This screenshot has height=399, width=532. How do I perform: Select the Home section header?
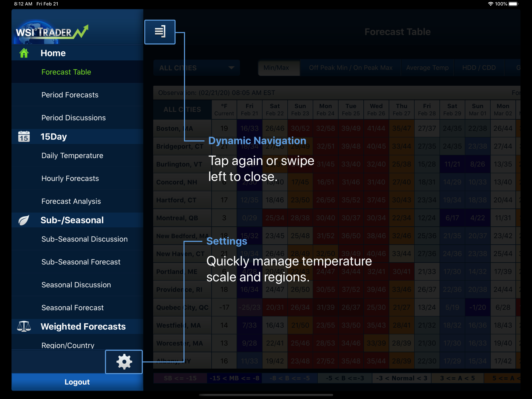point(78,53)
